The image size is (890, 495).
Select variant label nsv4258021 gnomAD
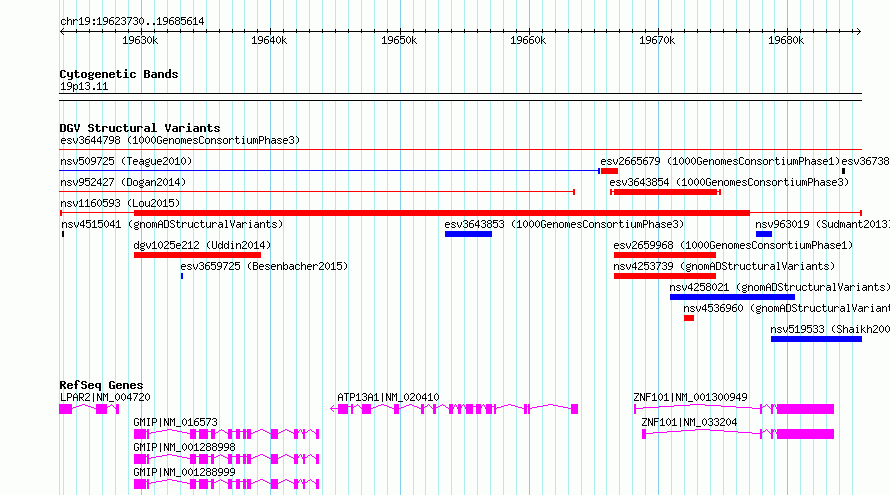click(x=779, y=287)
